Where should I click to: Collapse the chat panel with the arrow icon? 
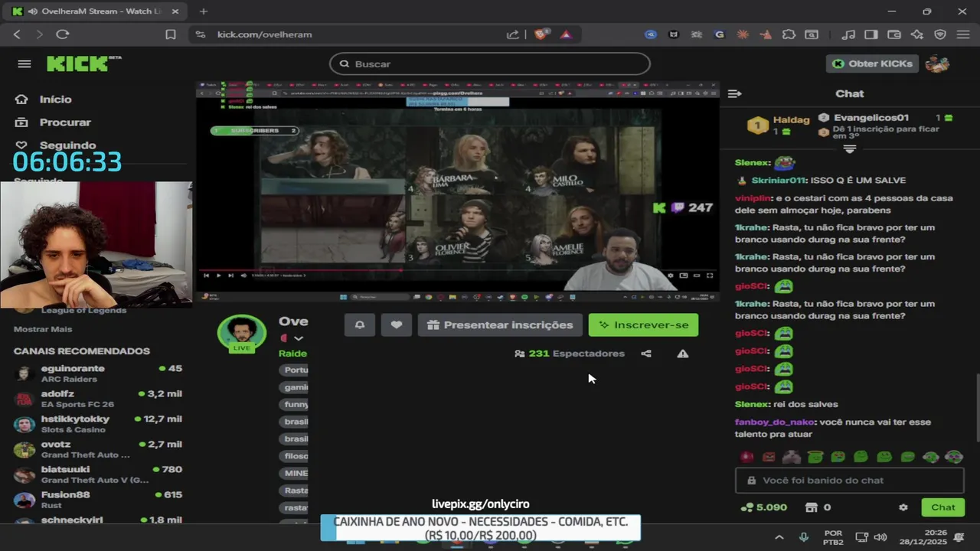pos(734,93)
